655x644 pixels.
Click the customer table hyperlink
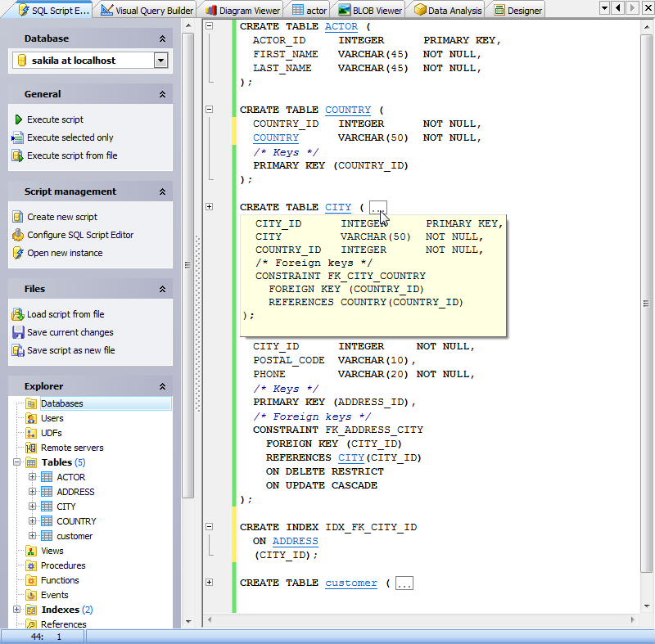[350, 583]
